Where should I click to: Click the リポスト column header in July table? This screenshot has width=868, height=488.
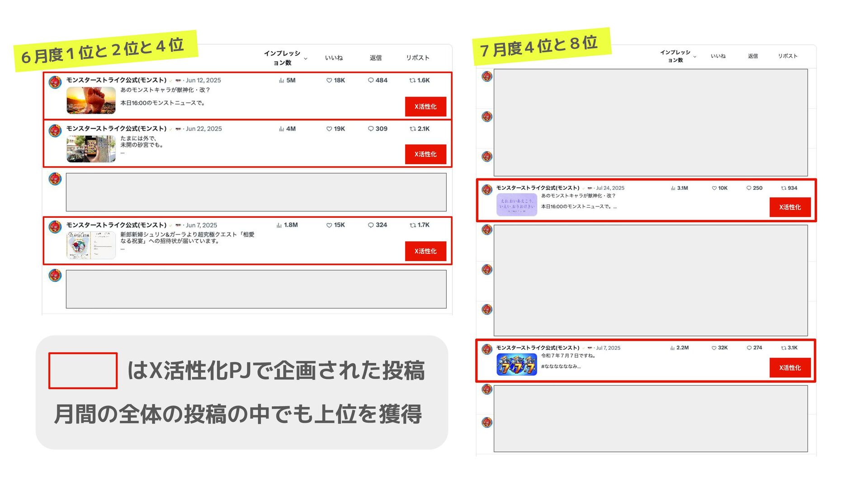[788, 56]
